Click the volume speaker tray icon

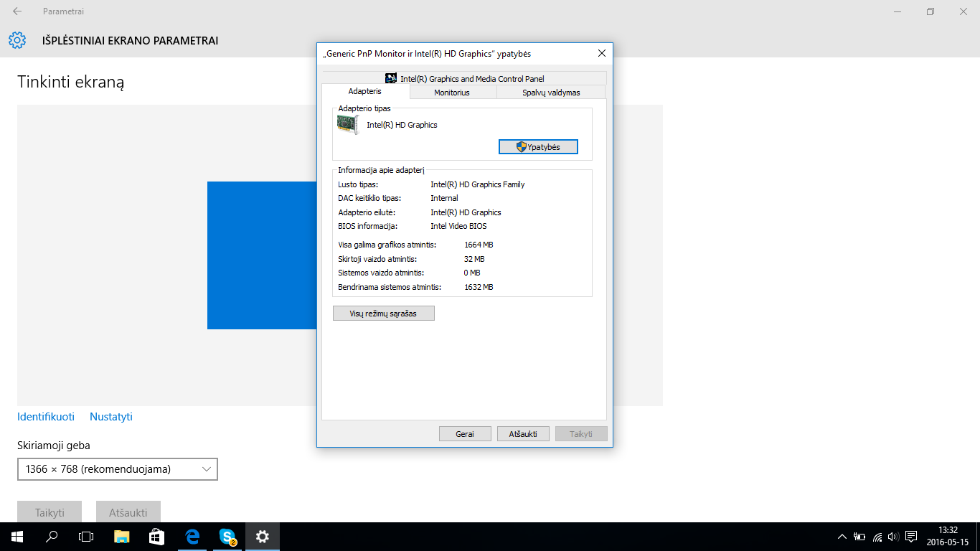[893, 537]
